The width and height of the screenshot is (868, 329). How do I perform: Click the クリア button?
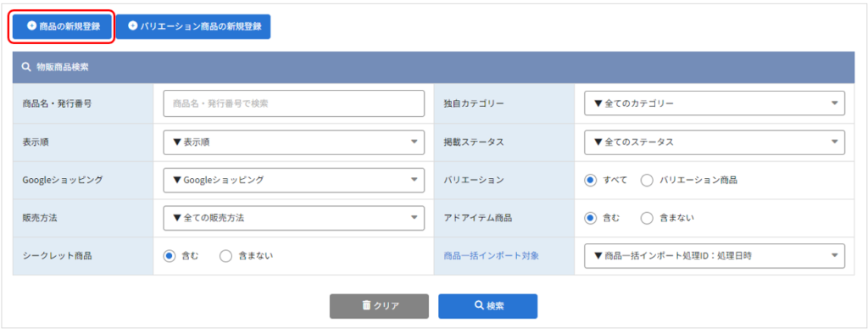pyautogui.click(x=379, y=306)
